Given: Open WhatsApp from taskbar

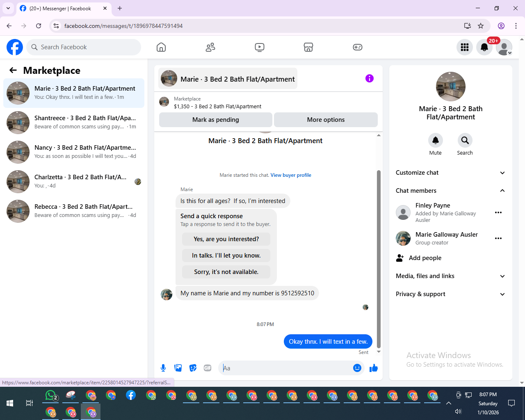Looking at the screenshot, I should 51,395.
